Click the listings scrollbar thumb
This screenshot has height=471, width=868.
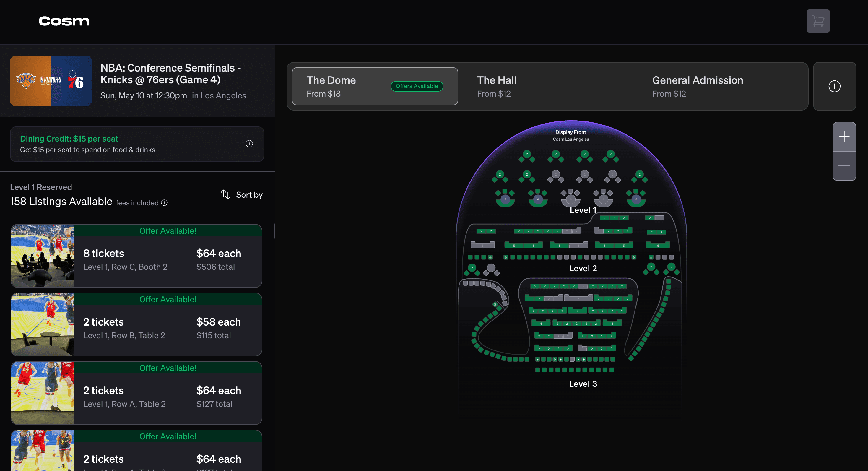274,231
